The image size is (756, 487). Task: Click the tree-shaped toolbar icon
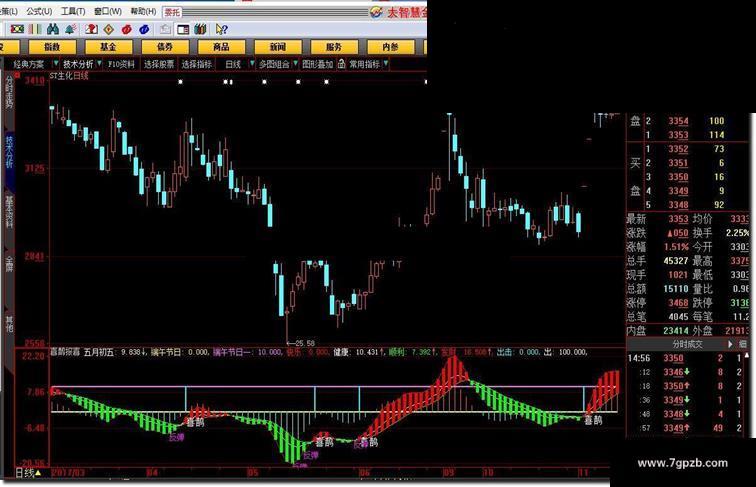(x=70, y=29)
